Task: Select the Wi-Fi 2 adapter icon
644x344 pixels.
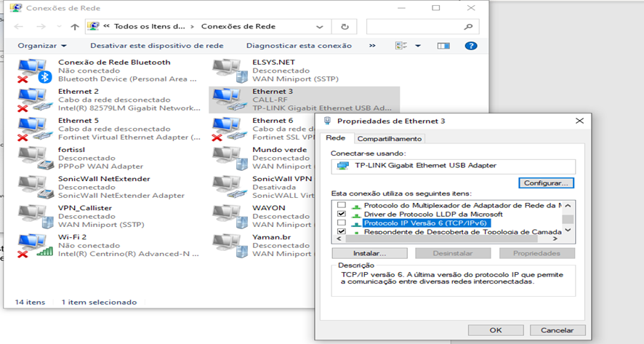Action: click(34, 246)
